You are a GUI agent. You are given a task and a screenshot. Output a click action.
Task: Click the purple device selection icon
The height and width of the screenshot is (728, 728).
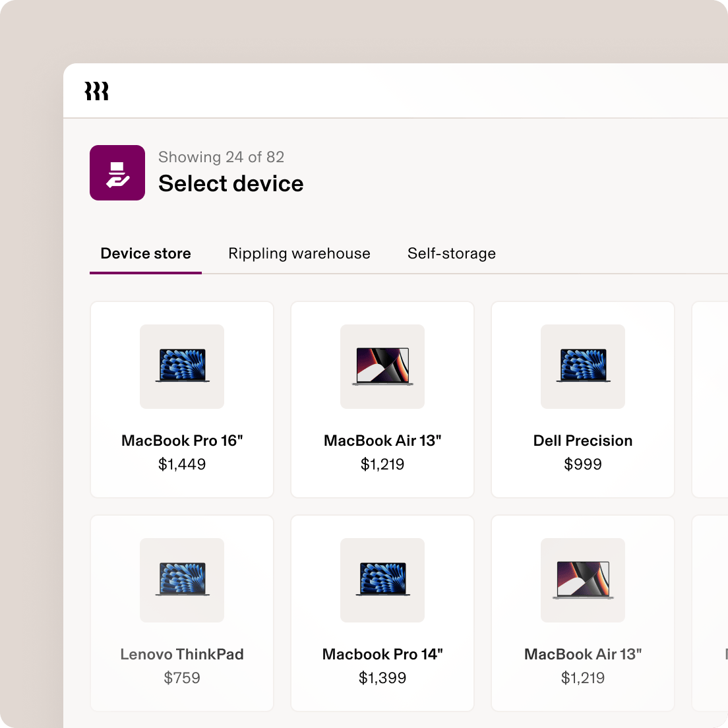click(117, 172)
